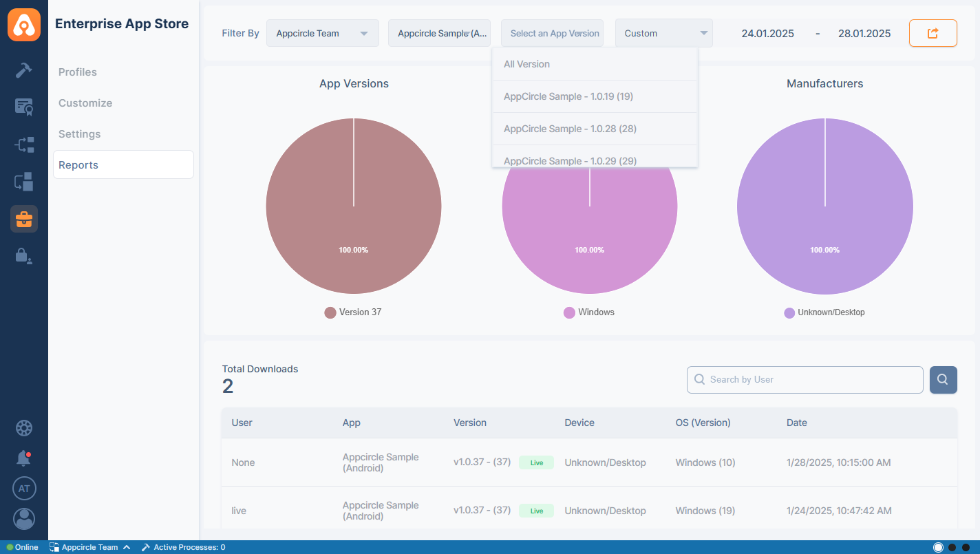Image resolution: width=980 pixels, height=554 pixels.
Task: Click the user cell None
Action: click(244, 462)
